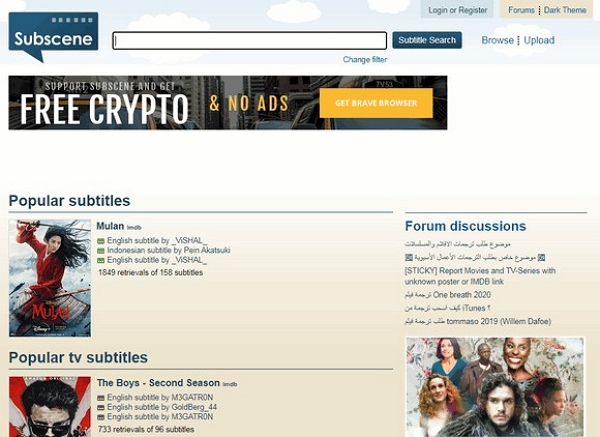
Task: Open the Popular subtitles heading
Action: pos(70,201)
